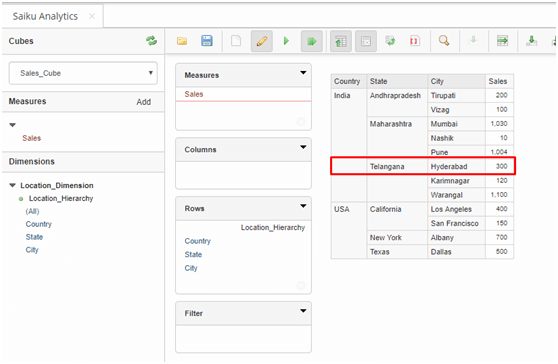Viewport: 558px width, 364px height.
Task: Click the State column header
Action: (x=397, y=81)
